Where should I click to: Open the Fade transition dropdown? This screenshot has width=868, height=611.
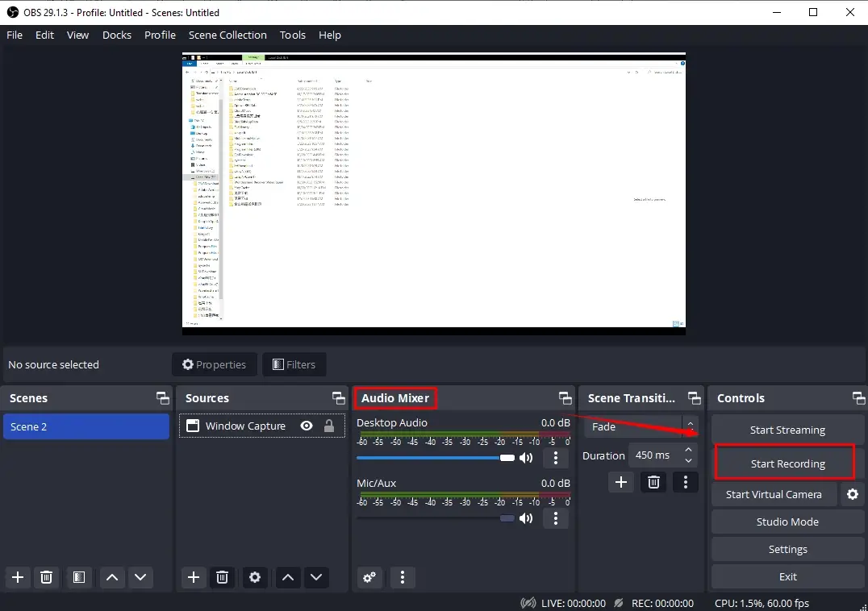point(641,426)
